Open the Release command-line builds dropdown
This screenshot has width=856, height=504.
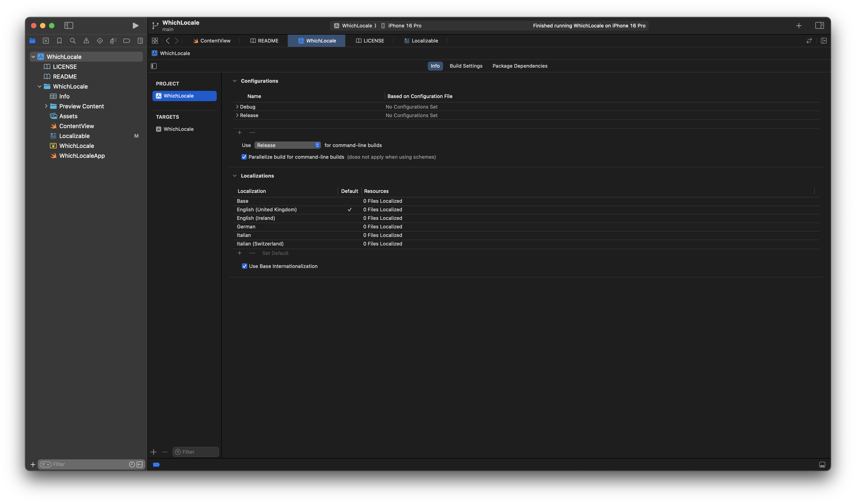click(287, 145)
